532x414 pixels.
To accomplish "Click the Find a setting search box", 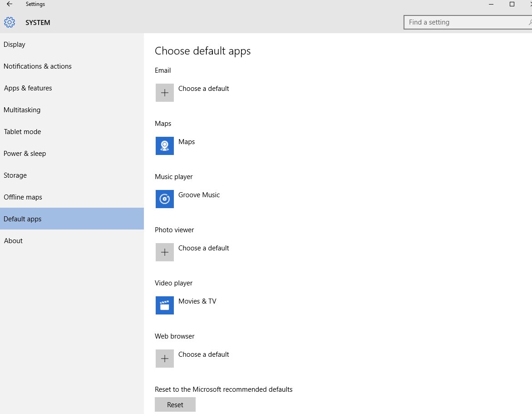I will (x=465, y=22).
